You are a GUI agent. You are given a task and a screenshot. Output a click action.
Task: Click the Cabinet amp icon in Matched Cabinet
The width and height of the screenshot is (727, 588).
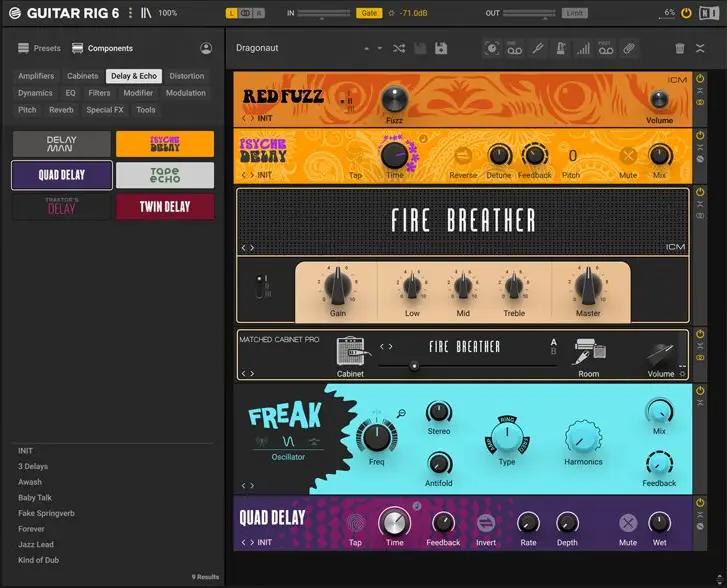tap(353, 351)
